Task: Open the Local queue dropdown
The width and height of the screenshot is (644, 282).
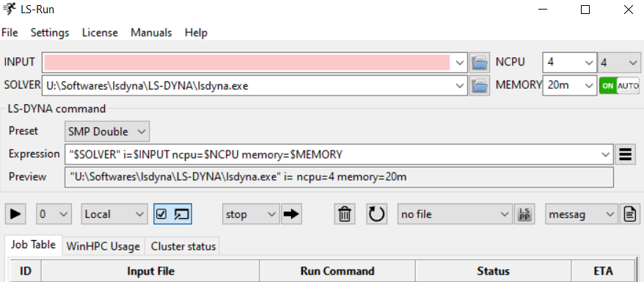Action: pyautogui.click(x=114, y=214)
